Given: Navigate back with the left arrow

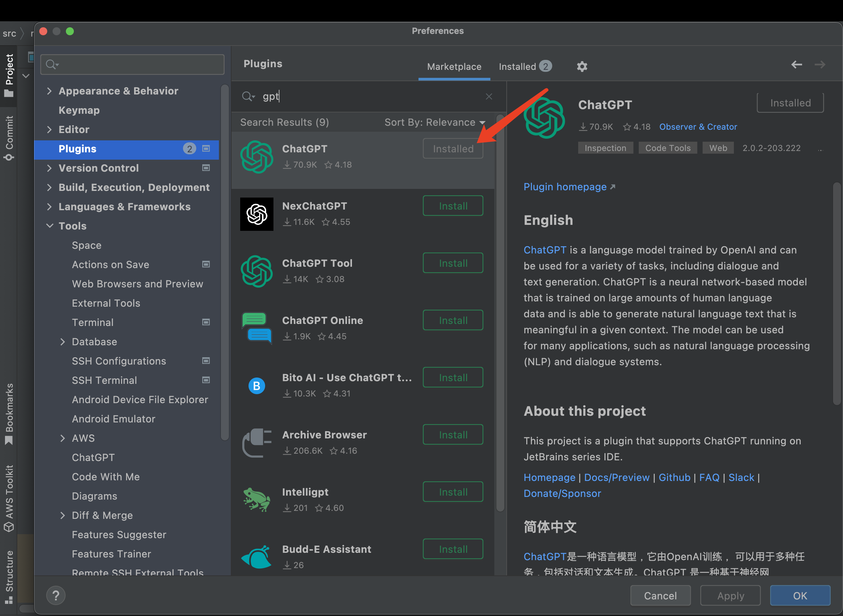Looking at the screenshot, I should click(796, 65).
